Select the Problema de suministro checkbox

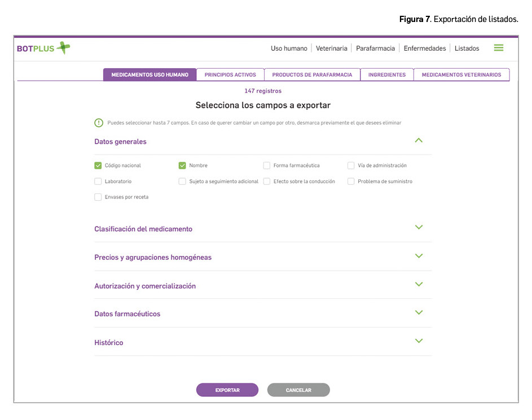[x=351, y=182]
